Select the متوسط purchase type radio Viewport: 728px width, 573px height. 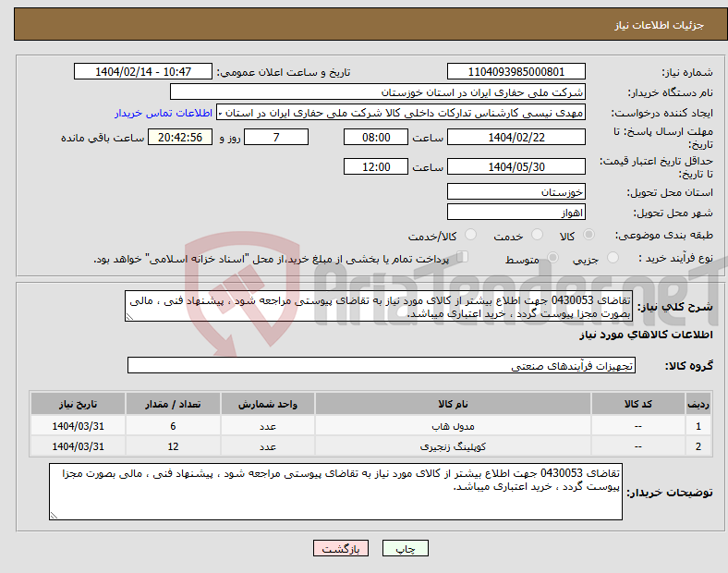point(552,257)
